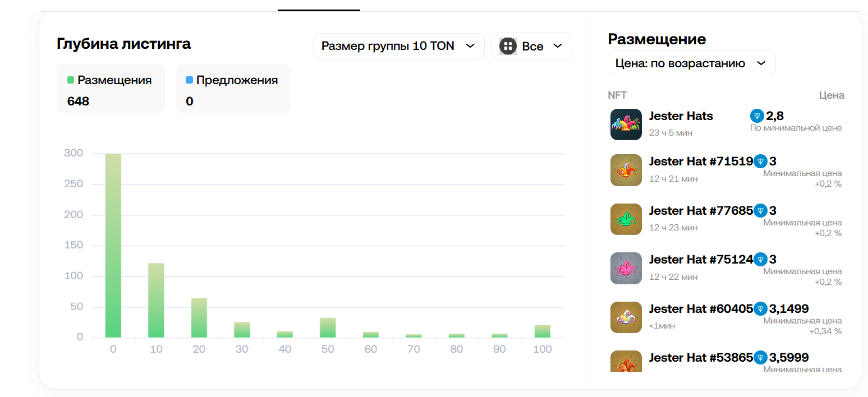Click the Jester Hats collection thumbnail
The width and height of the screenshot is (868, 397).
[x=626, y=124]
